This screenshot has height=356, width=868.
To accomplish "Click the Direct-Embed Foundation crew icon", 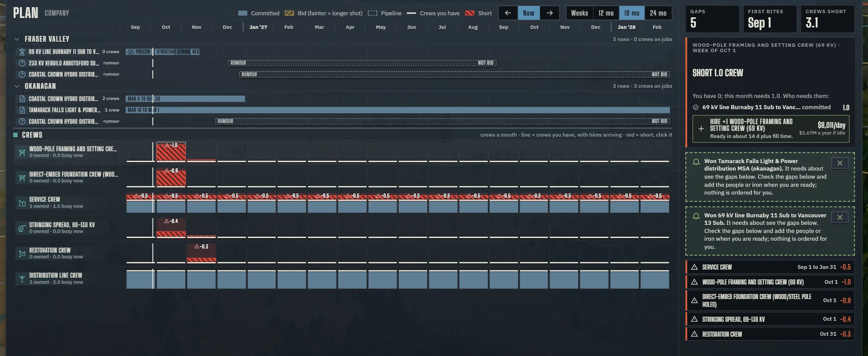I will point(22,178).
